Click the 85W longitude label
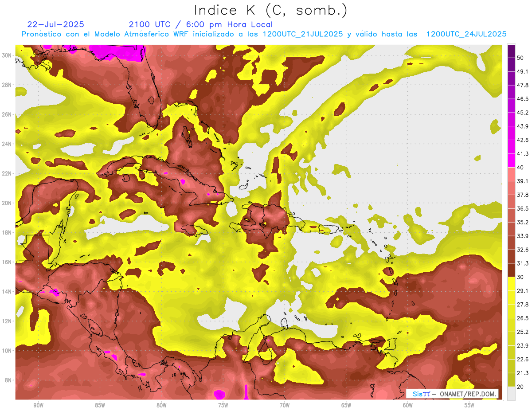The width and height of the screenshot is (532, 411). tap(100, 406)
